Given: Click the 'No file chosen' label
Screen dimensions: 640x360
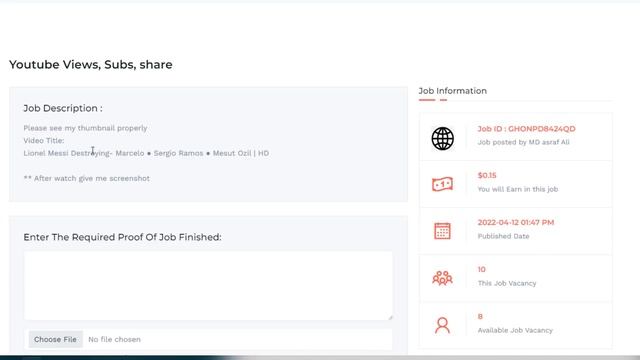Looking at the screenshot, I should point(114,339).
